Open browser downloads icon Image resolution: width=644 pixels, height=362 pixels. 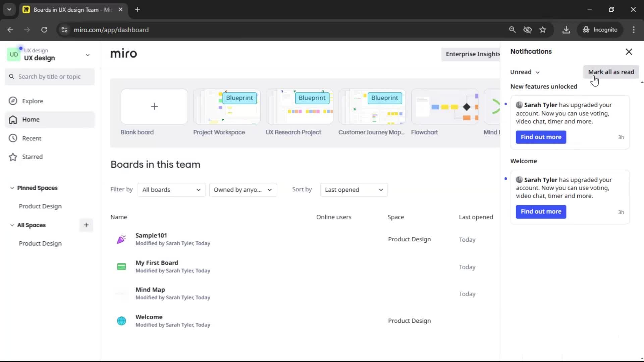(x=566, y=29)
